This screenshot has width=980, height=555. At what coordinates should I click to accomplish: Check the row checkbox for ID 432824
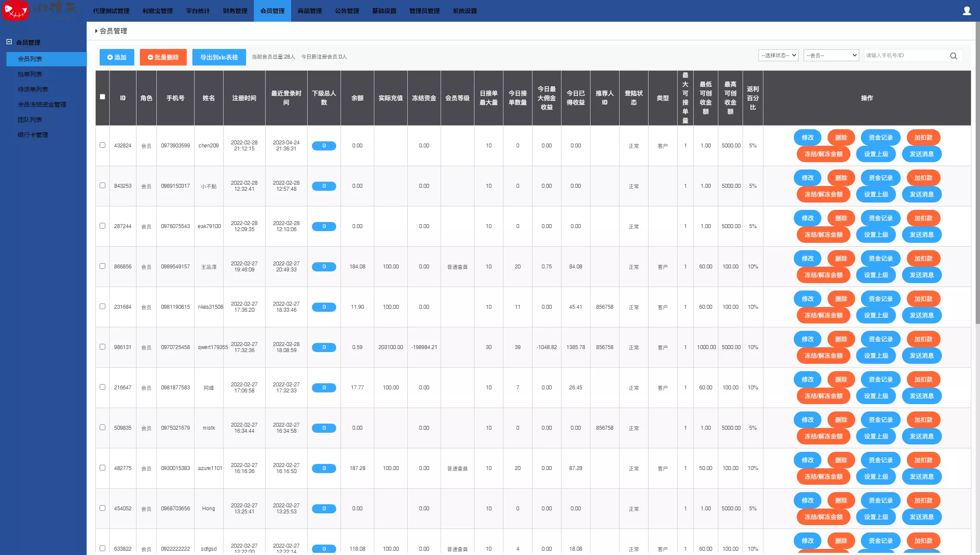point(102,145)
